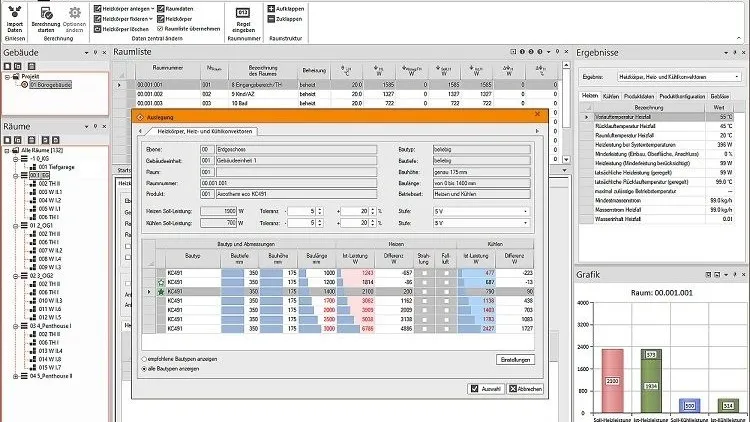Toggle Strahlung checkbox in 1000 mm row
Viewport: 750px width, 422px height.
tap(424, 273)
